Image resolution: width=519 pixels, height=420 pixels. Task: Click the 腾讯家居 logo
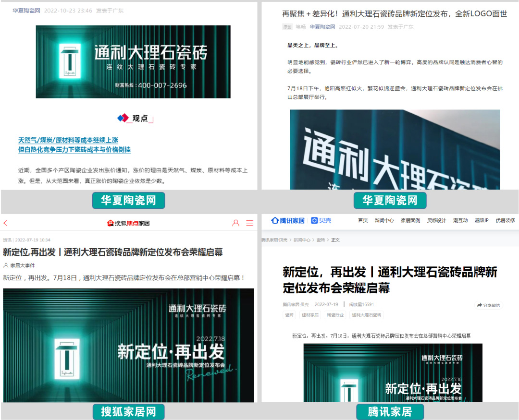tap(288, 221)
